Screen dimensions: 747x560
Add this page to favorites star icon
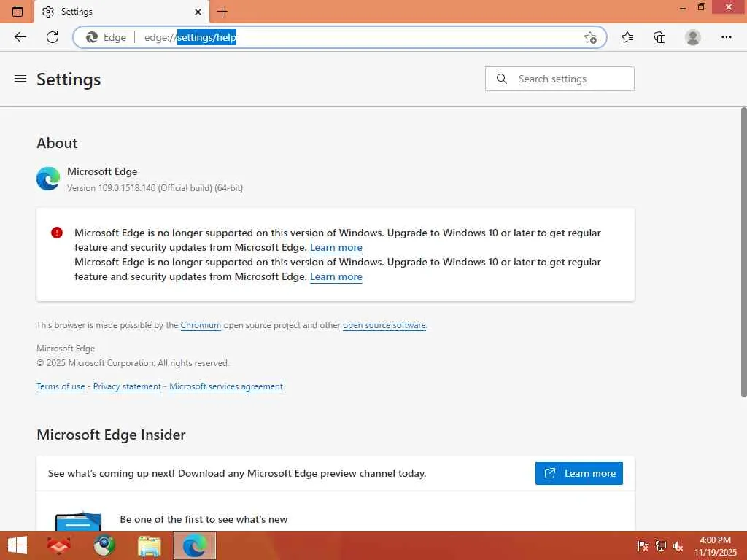[x=590, y=37]
